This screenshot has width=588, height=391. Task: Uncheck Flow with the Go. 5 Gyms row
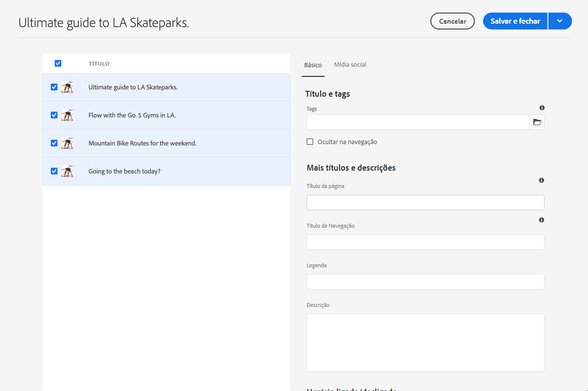click(x=54, y=115)
